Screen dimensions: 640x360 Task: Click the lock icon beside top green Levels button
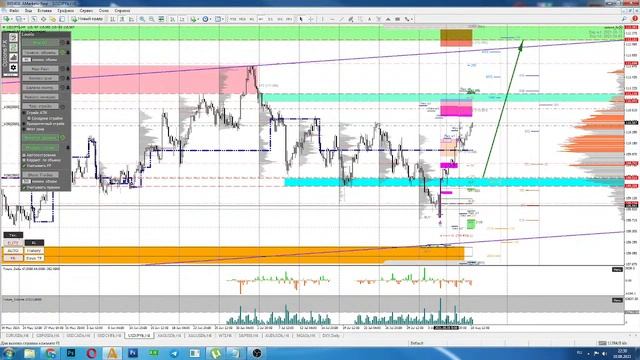tap(68, 42)
